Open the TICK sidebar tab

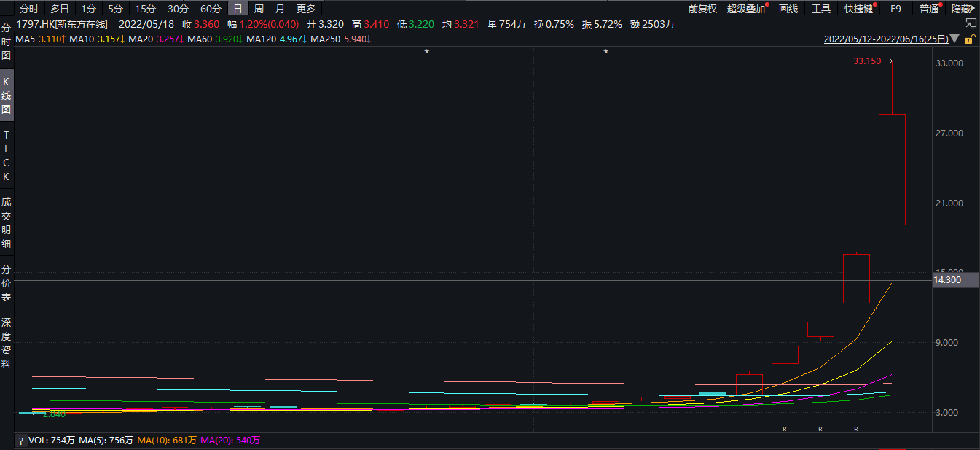tap(7, 156)
